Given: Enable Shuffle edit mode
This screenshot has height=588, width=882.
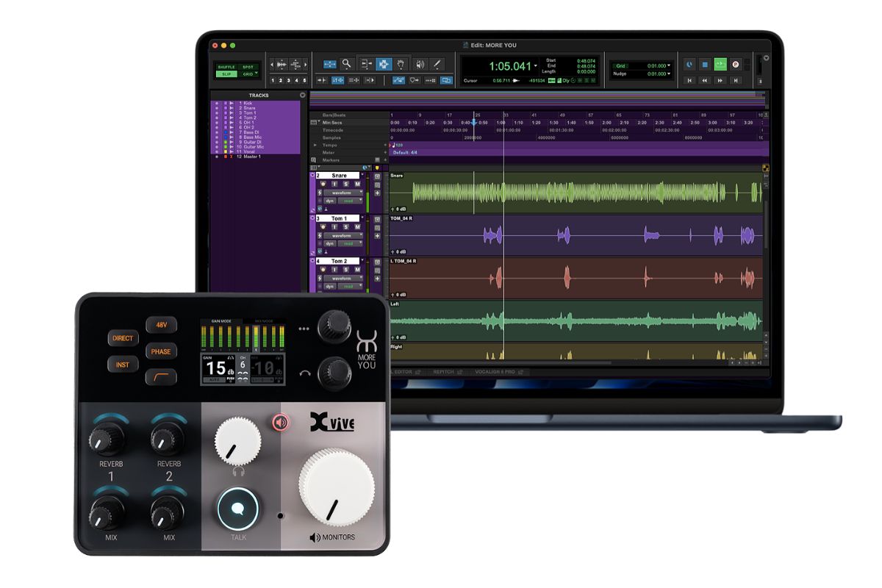Looking at the screenshot, I should [x=226, y=67].
